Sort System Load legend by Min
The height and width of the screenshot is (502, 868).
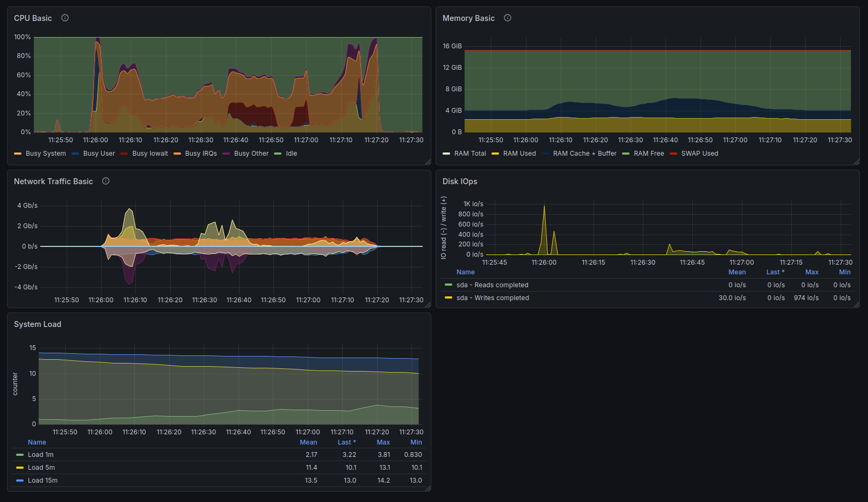pos(416,442)
